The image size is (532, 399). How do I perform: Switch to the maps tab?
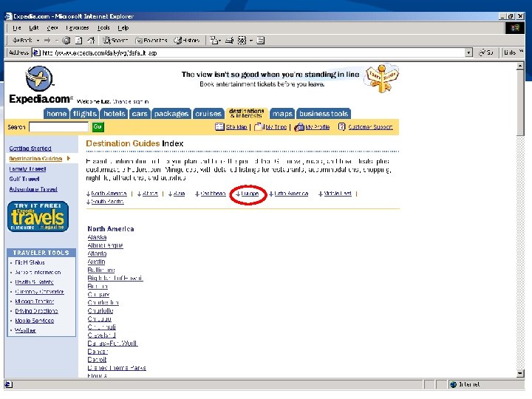point(282,114)
